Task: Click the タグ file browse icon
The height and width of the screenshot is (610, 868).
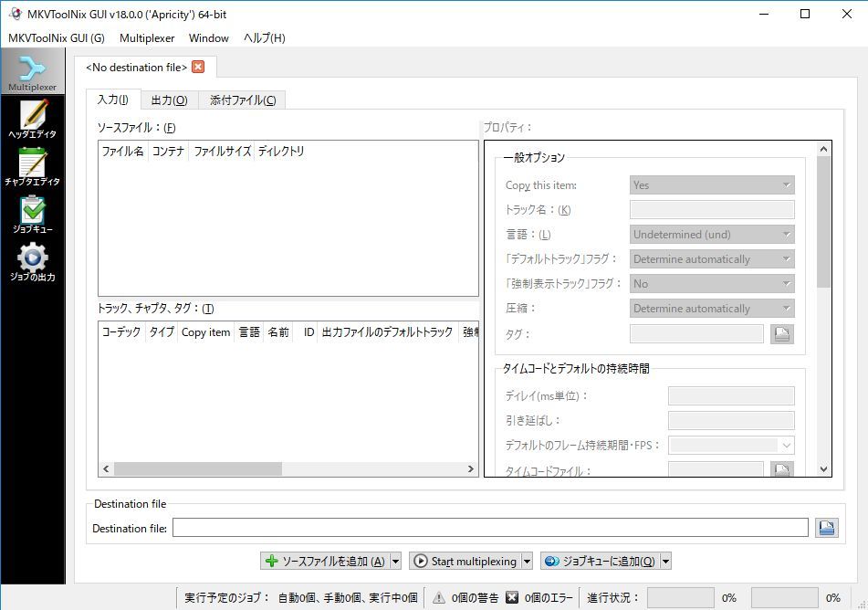Action: coord(781,334)
